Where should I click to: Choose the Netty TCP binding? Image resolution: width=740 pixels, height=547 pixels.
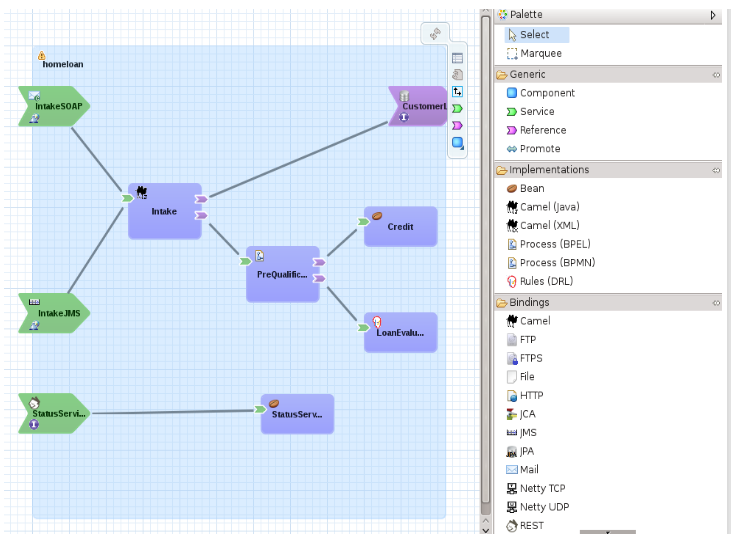536,489
